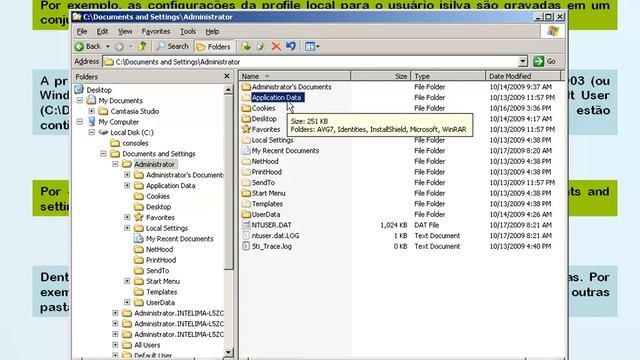Image resolution: width=640 pixels, height=360 pixels.
Task: Click the Move To toolbar icon
Action: (246, 47)
